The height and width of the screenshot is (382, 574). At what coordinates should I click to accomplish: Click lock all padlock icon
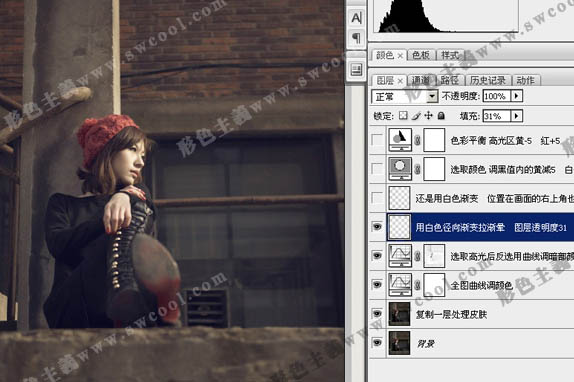click(x=441, y=116)
